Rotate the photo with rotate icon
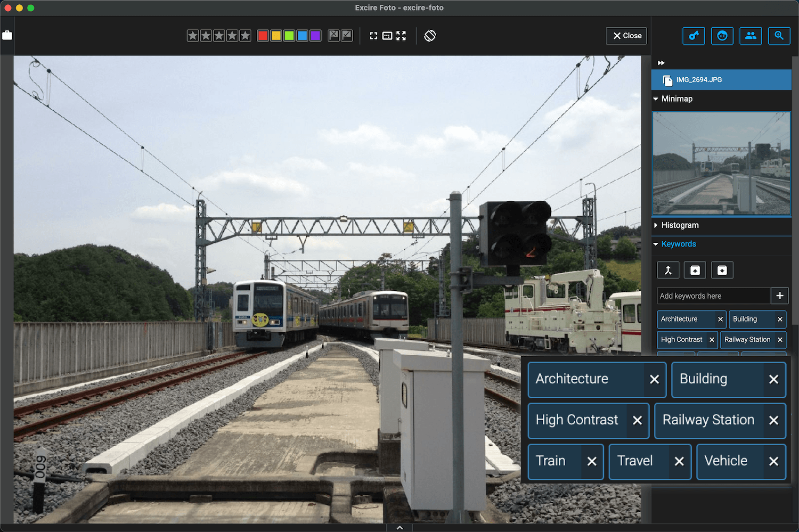This screenshot has width=799, height=532. [x=430, y=36]
